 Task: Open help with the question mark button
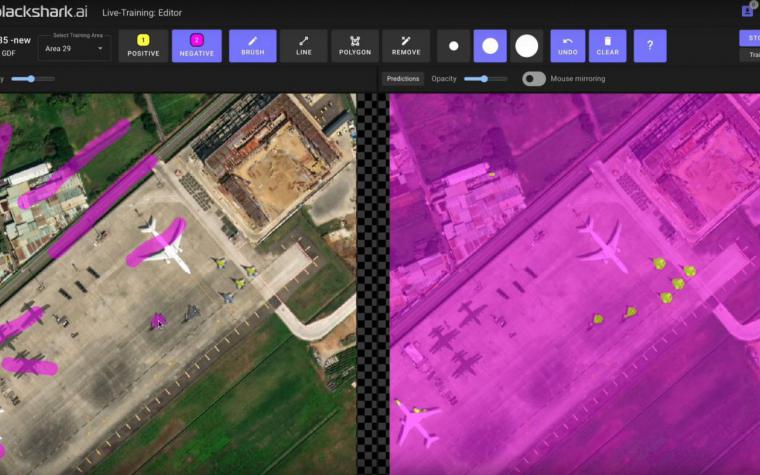point(650,46)
